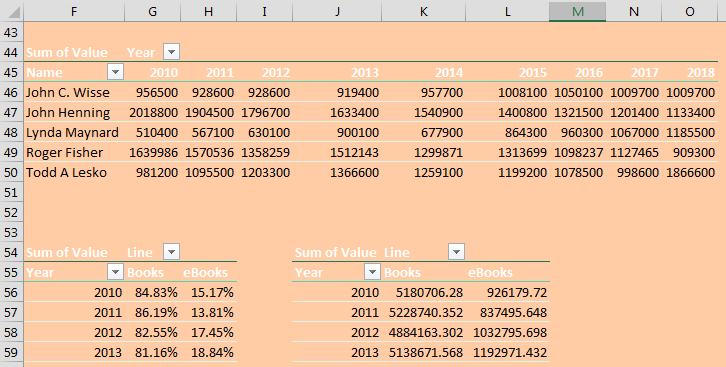
Task: Click the 2010 year header in row 45
Action: point(152,72)
